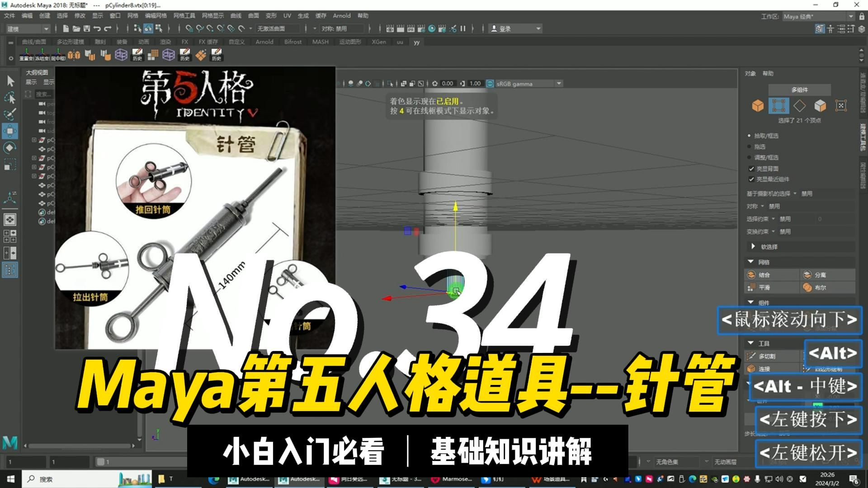868x488 pixels.
Task: Open 登录 account dropdown
Action: pos(516,28)
